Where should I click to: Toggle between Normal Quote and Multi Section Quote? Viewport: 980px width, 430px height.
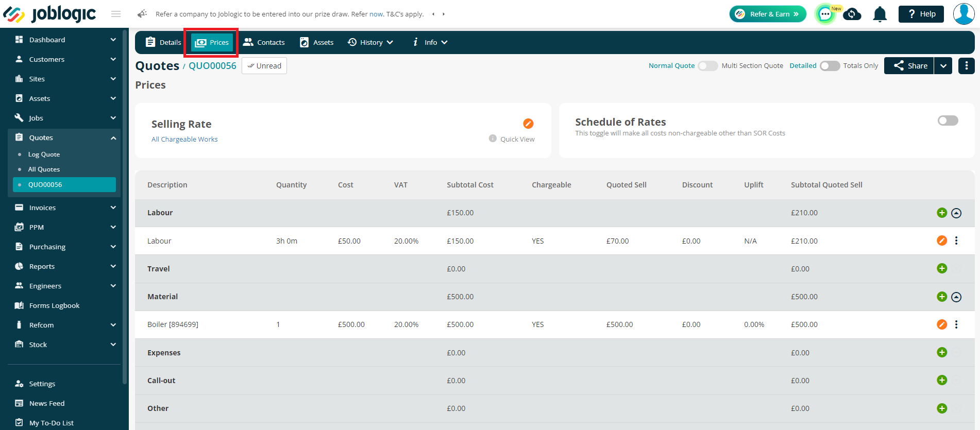[x=707, y=66]
